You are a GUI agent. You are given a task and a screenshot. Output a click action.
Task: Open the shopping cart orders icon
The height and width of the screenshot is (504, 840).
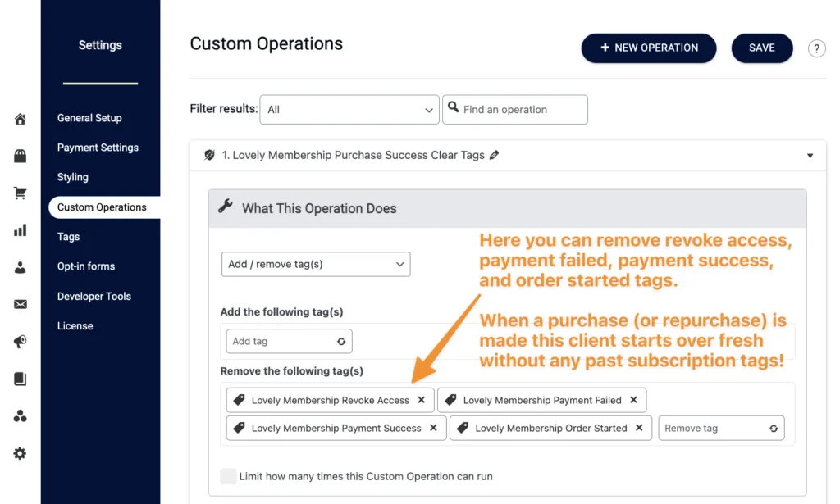point(20,193)
